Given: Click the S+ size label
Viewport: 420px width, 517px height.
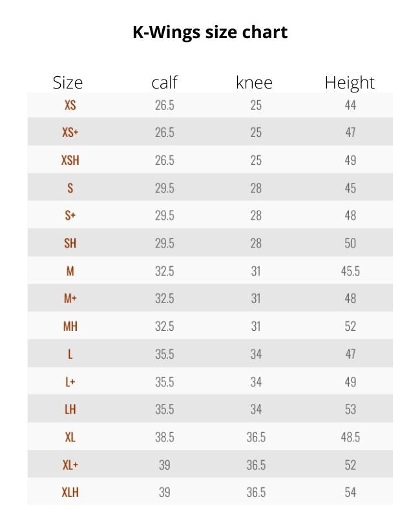Looking at the screenshot, I should [70, 216].
